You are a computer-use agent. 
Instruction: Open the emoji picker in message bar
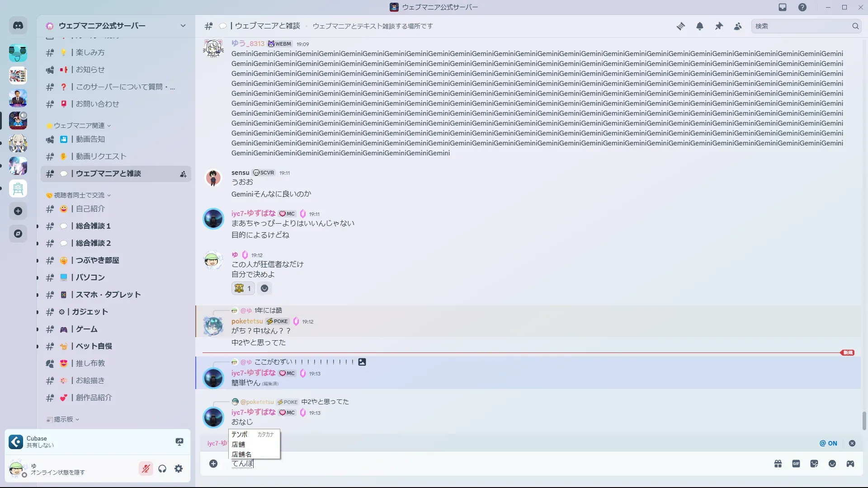(x=832, y=464)
